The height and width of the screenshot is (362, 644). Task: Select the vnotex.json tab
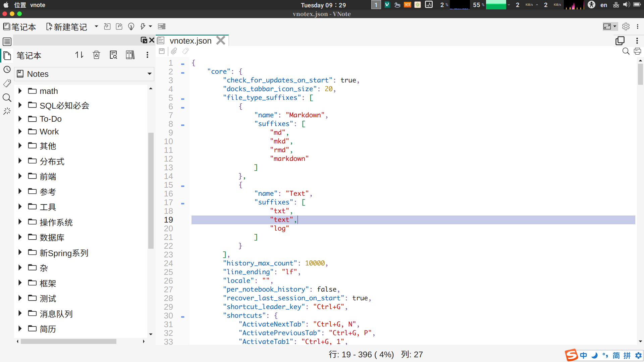tap(191, 41)
